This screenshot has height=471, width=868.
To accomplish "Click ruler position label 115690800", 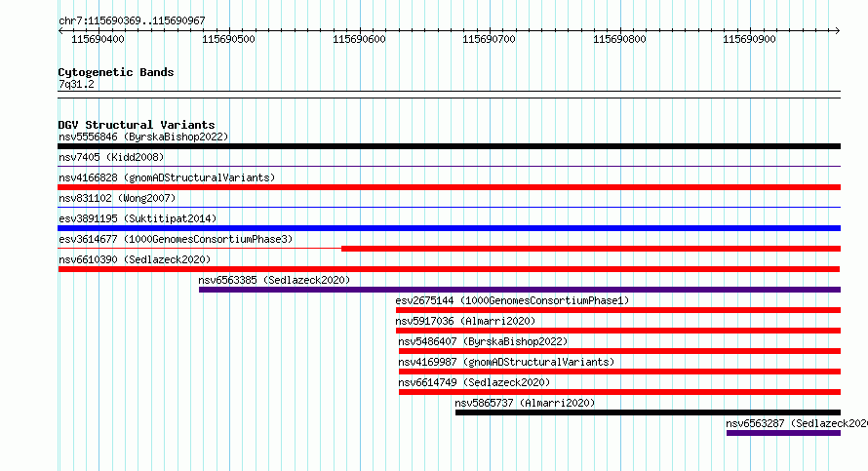I will [619, 39].
